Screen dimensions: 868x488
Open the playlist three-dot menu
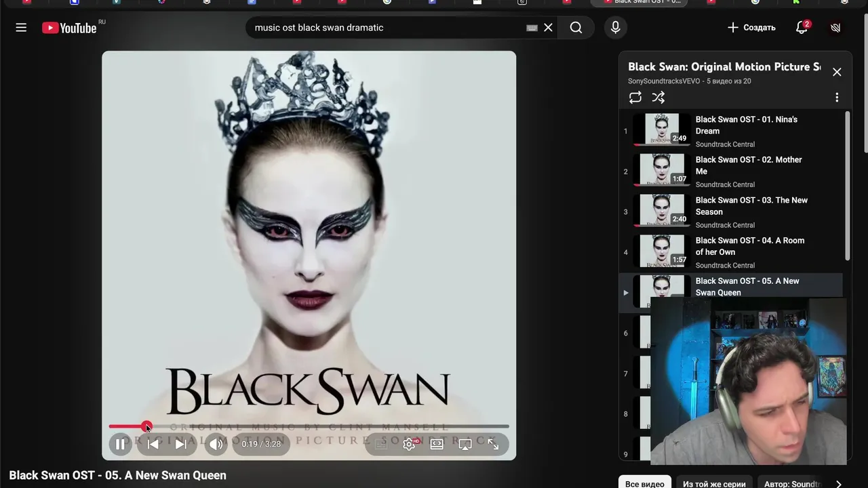pos(837,98)
